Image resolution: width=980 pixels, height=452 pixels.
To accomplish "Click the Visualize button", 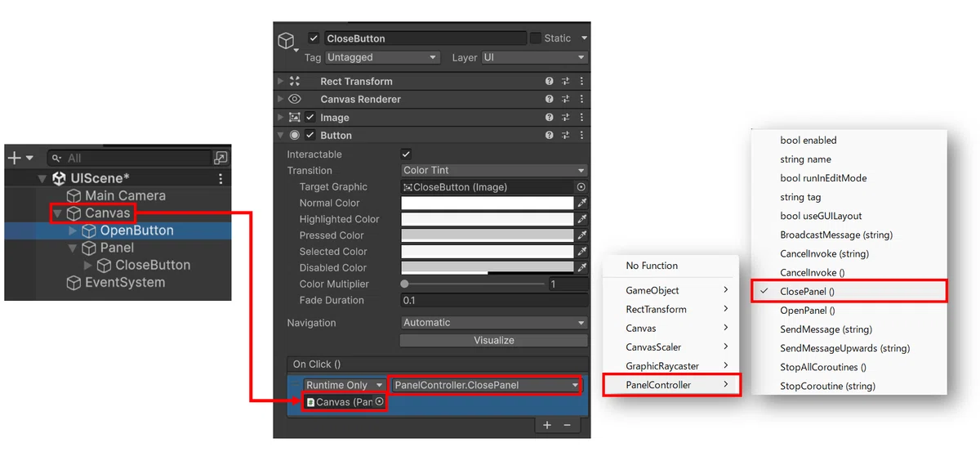I will [494, 340].
